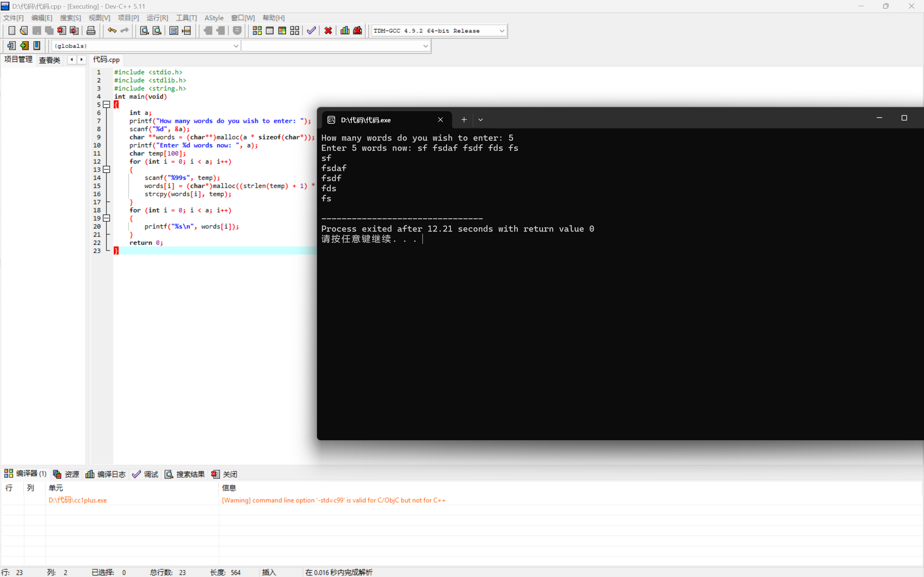Screen dimensions: 924x577
Task: Click the Undo arrow icon
Action: click(x=112, y=31)
